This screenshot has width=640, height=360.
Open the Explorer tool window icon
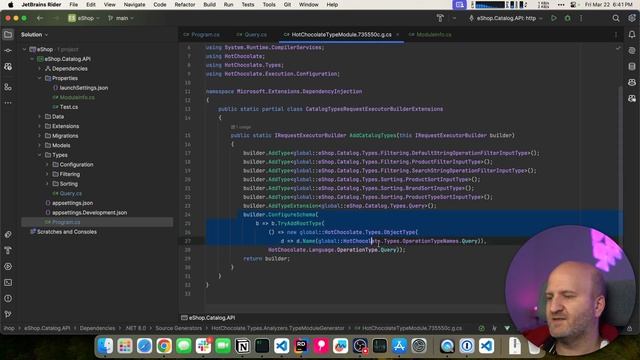click(x=8, y=35)
